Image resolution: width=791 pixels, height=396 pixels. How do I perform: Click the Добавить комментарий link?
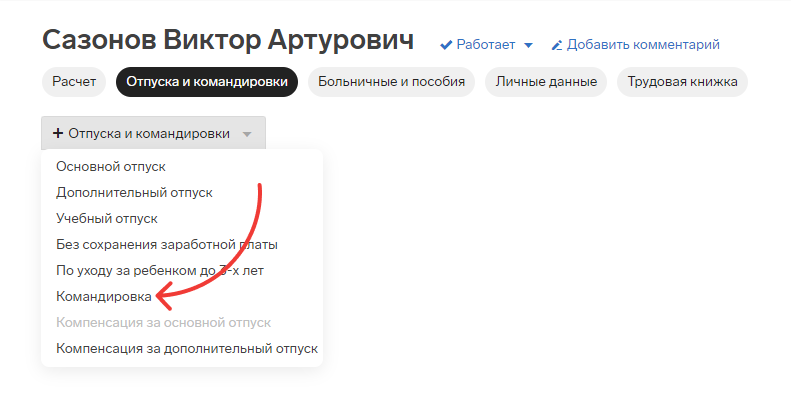643,45
